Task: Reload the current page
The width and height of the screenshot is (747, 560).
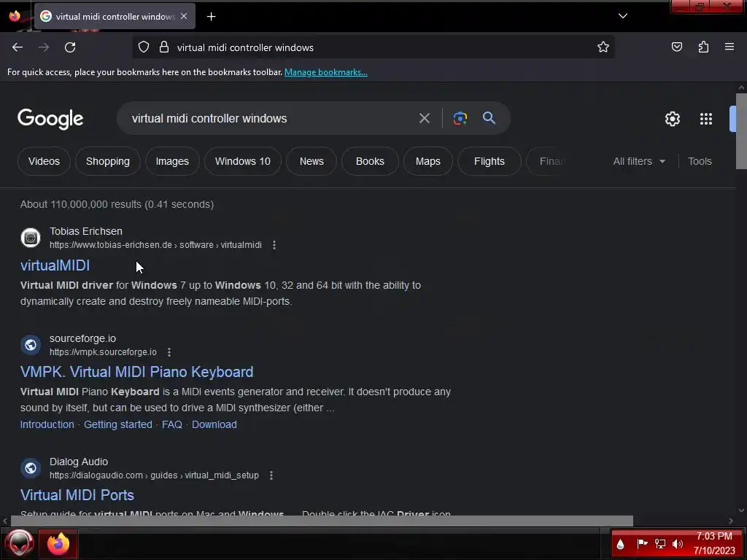Action: click(x=70, y=47)
